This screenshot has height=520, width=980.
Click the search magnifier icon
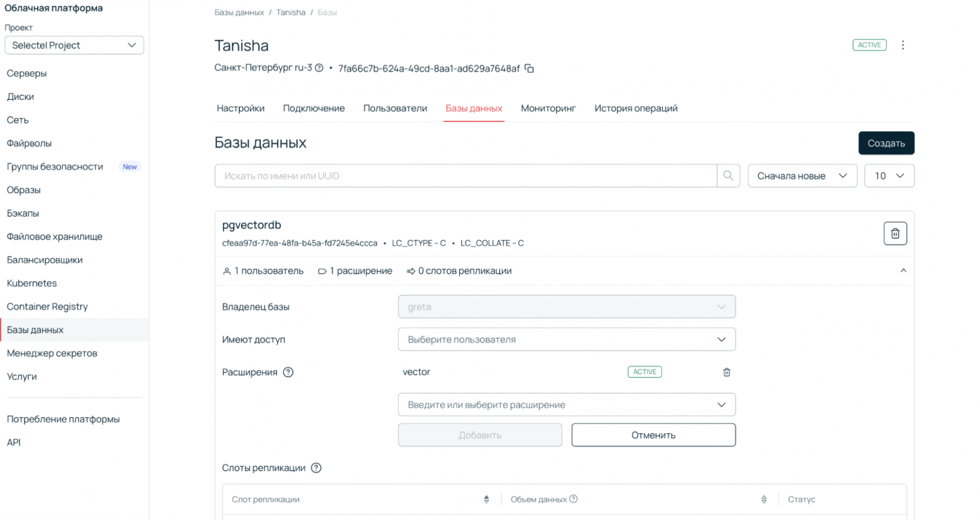[x=728, y=175]
